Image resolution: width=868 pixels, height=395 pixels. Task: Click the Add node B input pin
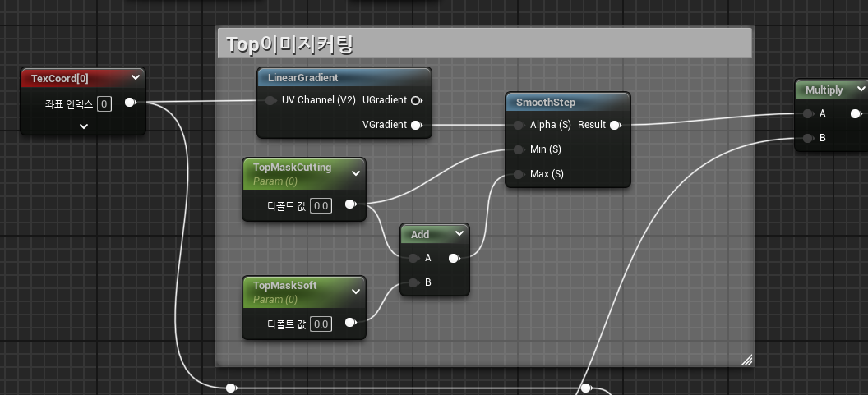coord(413,282)
